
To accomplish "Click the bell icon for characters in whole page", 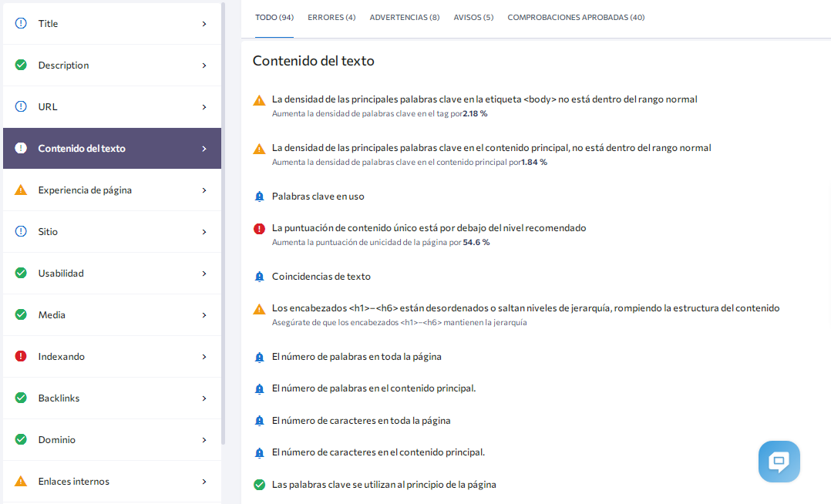I will pos(259,422).
